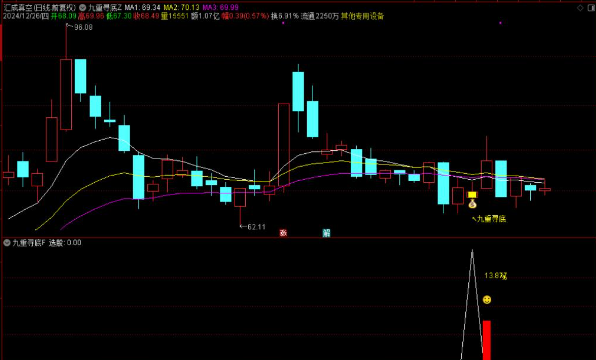Click the 62.11 low price label
The height and width of the screenshot is (360, 596).
coord(256,227)
